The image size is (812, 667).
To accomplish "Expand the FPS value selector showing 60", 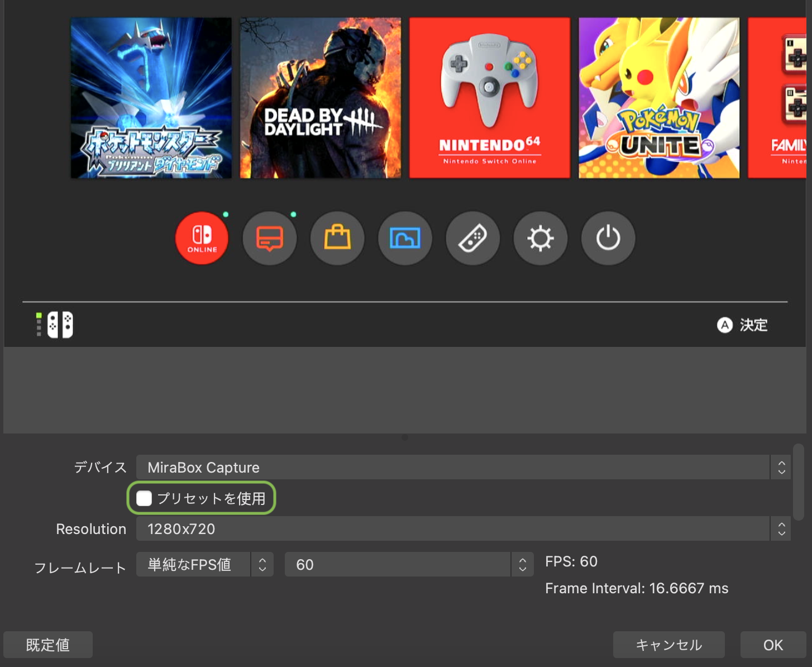I will 522,564.
